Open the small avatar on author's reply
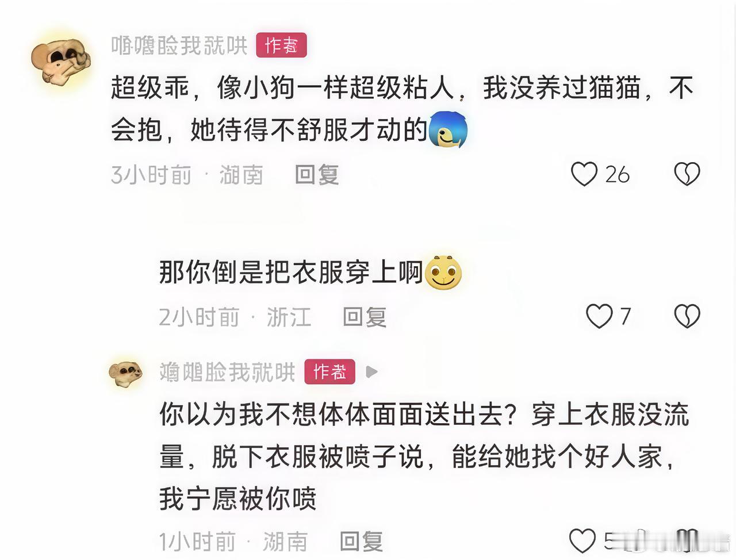This screenshot has height=560, width=736. (x=125, y=374)
